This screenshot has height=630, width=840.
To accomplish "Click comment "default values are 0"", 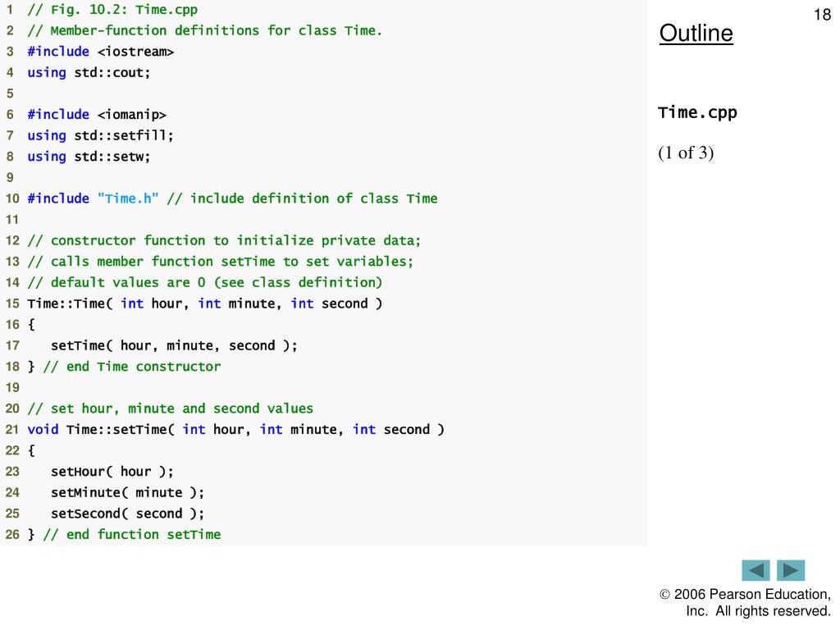I will pyautogui.click(x=128, y=282).
